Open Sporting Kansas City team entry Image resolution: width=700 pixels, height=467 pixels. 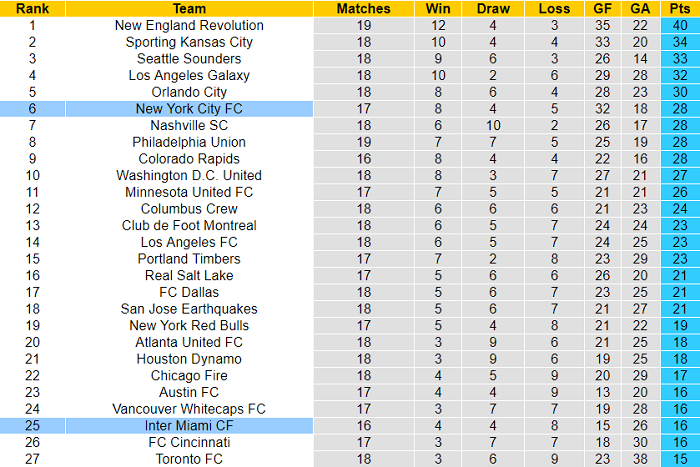[x=189, y=42]
